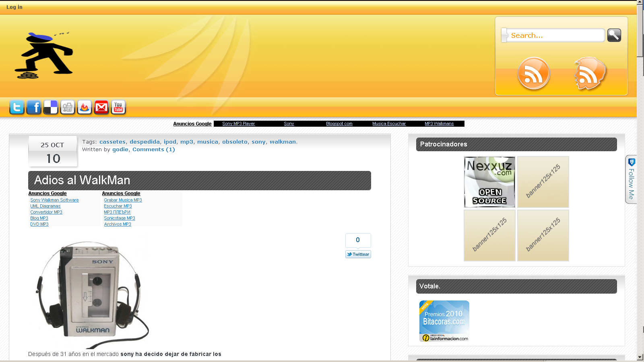Open the Escuchar MP3 ad link
Image resolution: width=644 pixels, height=362 pixels.
tap(118, 206)
